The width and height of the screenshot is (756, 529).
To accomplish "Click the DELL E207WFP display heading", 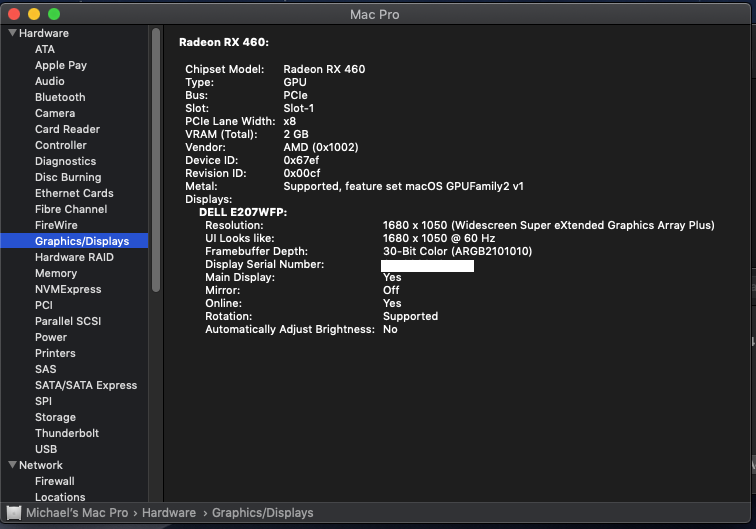I will [x=243, y=212].
